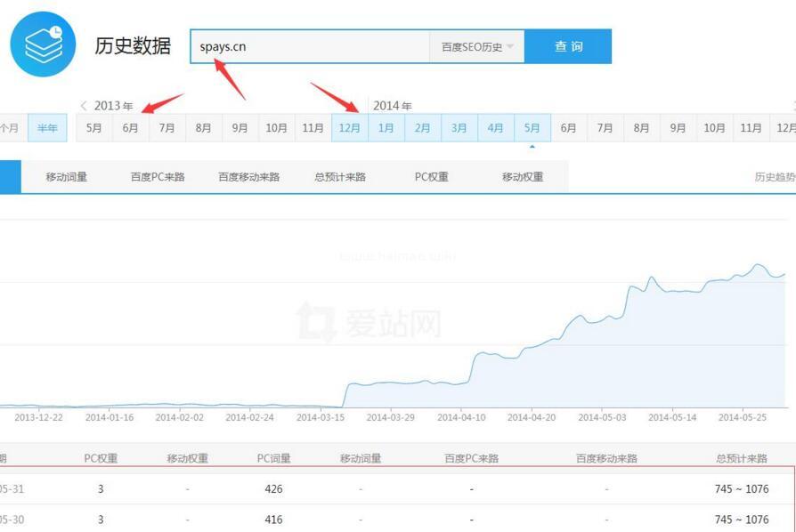
Task: Switch to the 百度PC来路 tab
Action: tap(158, 177)
